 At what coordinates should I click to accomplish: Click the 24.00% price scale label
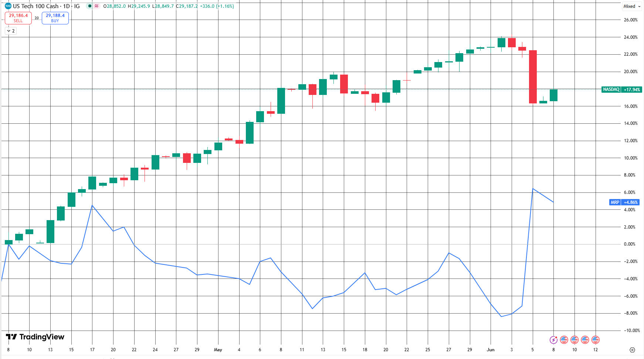pyautogui.click(x=631, y=37)
